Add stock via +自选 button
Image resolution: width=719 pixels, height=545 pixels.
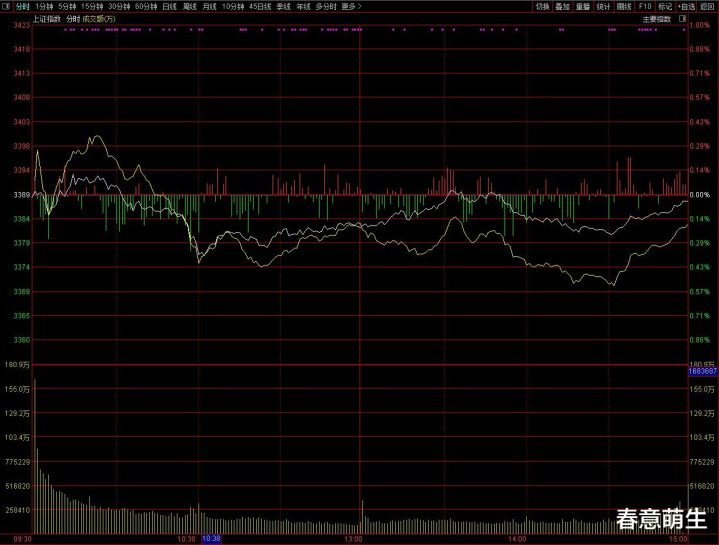point(686,6)
